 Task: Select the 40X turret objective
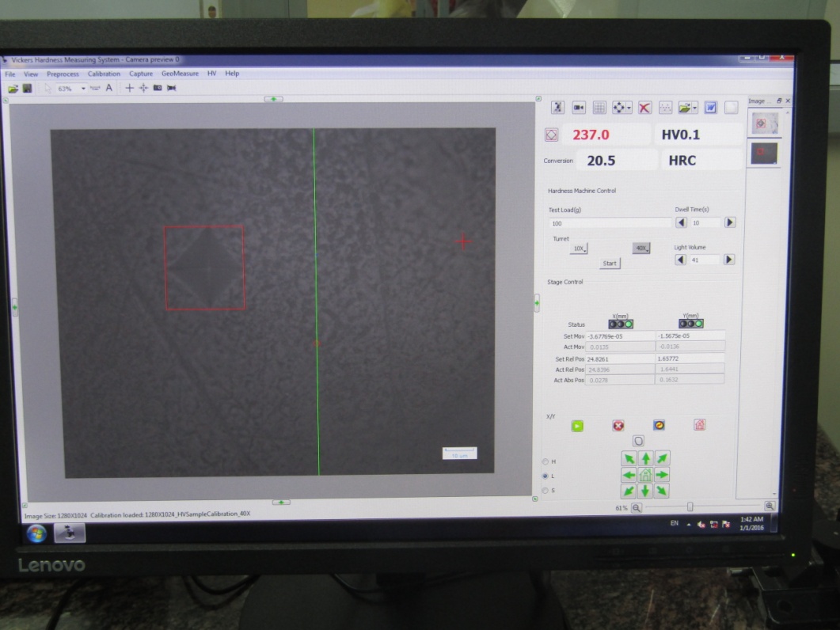pyautogui.click(x=641, y=248)
